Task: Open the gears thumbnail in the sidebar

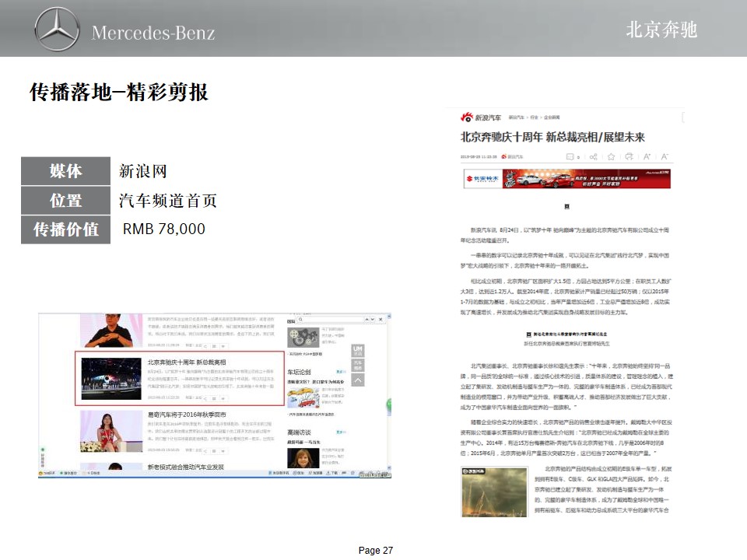Action: coord(303,337)
